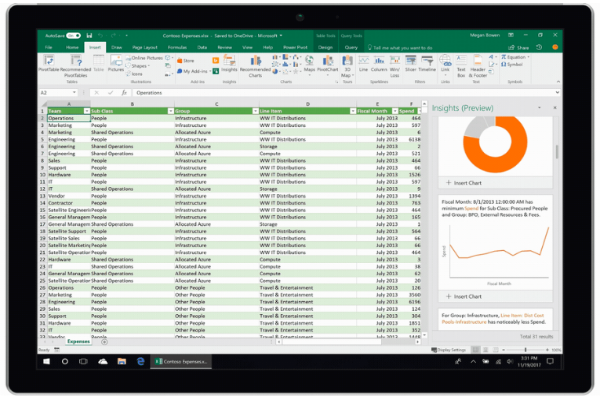Open the Name Box dropdown showing A2

click(74, 93)
